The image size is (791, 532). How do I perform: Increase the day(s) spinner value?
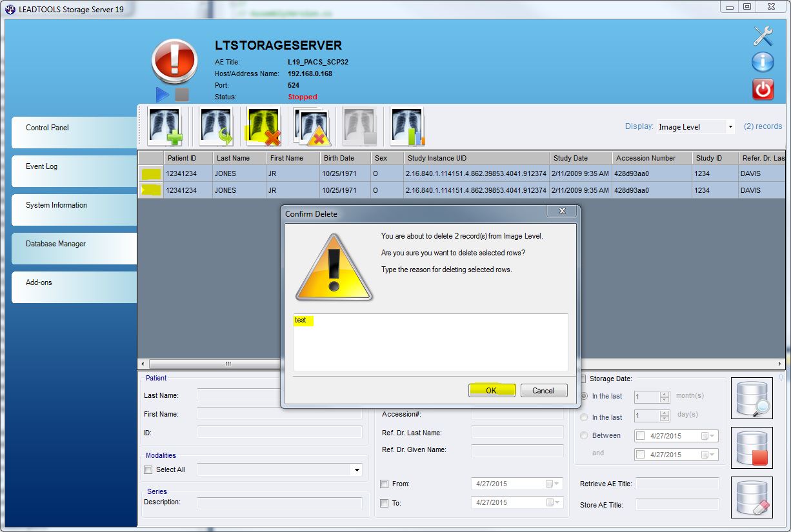pyautogui.click(x=665, y=413)
